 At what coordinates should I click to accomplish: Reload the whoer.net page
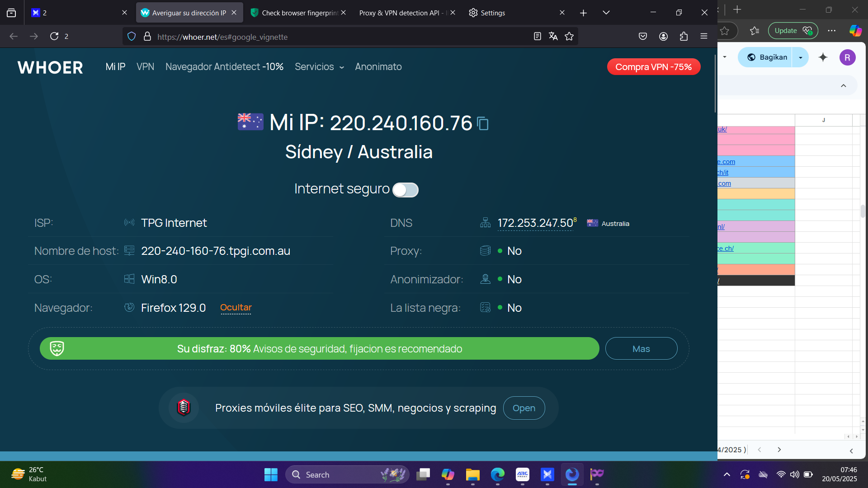tap(54, 36)
